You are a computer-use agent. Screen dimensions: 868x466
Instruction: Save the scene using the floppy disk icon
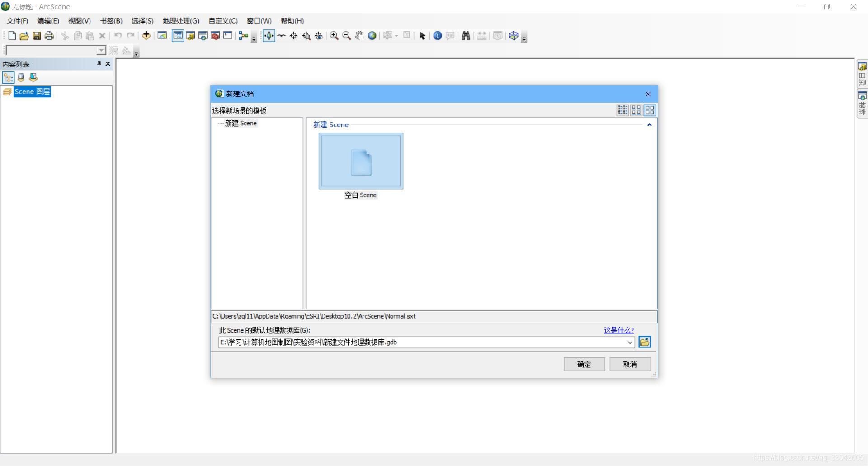click(x=37, y=36)
